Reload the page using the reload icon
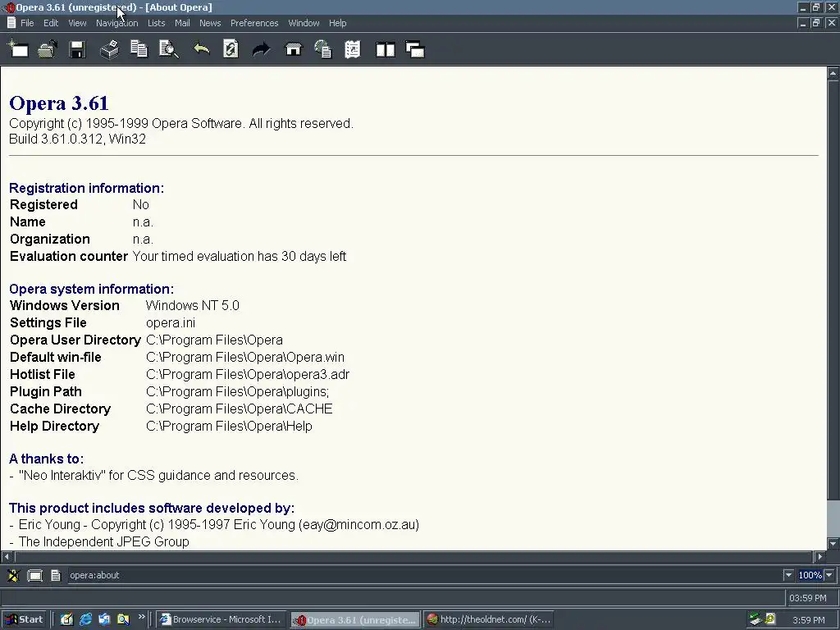Image resolution: width=840 pixels, height=630 pixels. (x=231, y=49)
